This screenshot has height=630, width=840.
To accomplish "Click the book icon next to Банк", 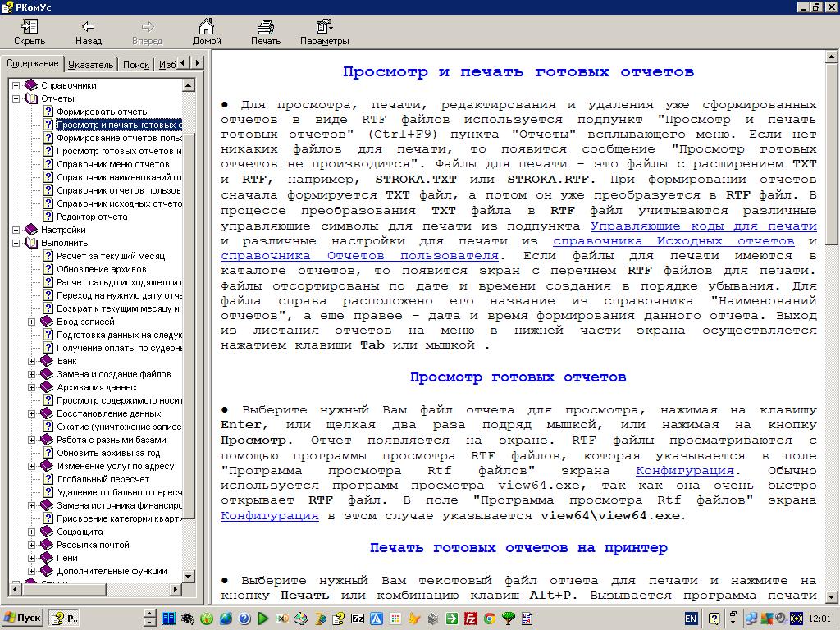I will pyautogui.click(x=47, y=361).
